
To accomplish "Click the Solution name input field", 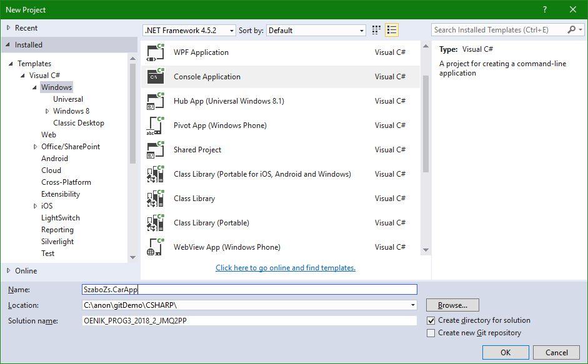I will (x=249, y=321).
